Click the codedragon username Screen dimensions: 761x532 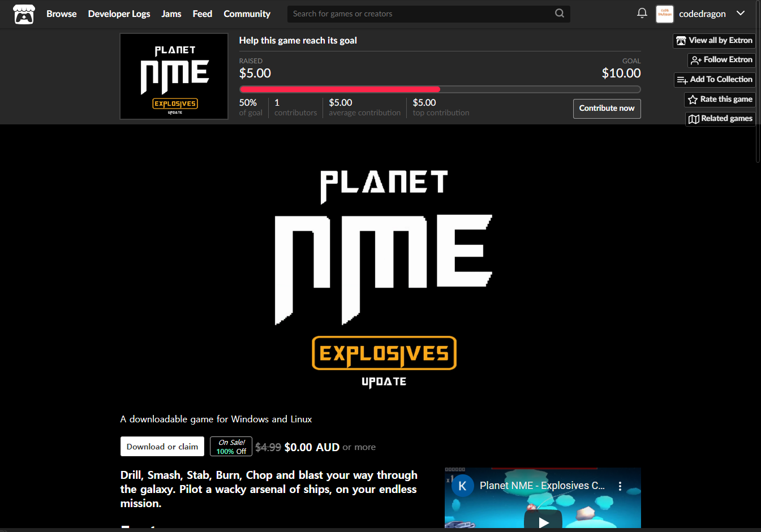pyautogui.click(x=702, y=14)
